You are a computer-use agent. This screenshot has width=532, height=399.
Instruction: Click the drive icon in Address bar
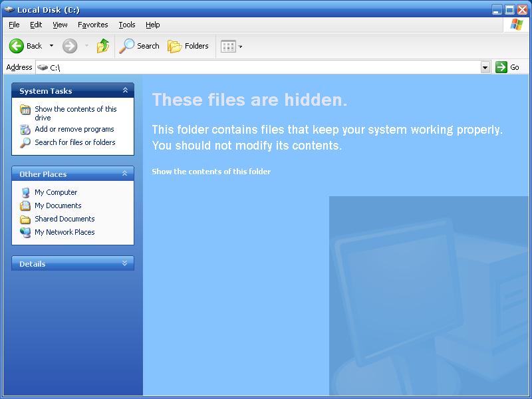pyautogui.click(x=43, y=67)
